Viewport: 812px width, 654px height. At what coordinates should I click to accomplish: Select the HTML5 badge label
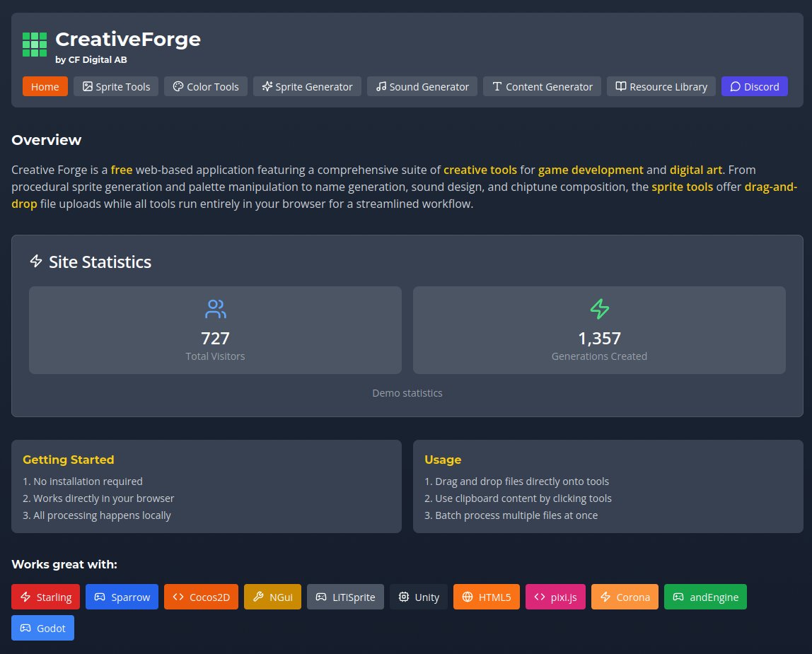click(494, 597)
